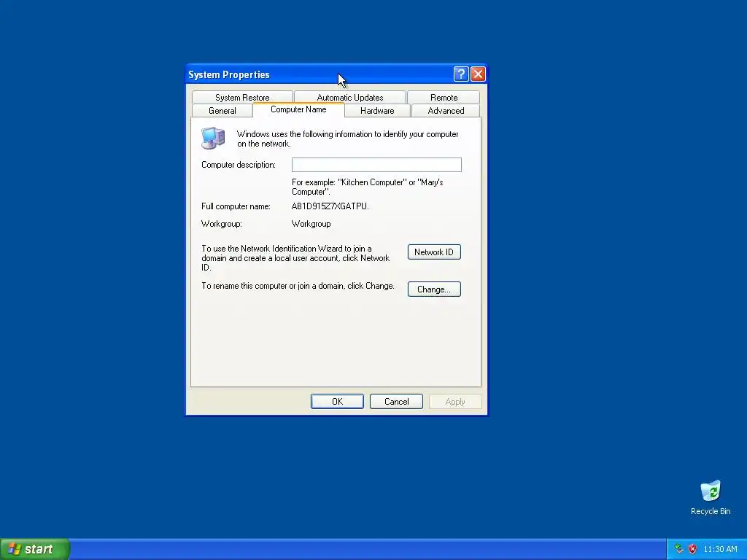The height and width of the screenshot is (560, 747).
Task: Switch to the System Restore tab
Action: click(242, 97)
